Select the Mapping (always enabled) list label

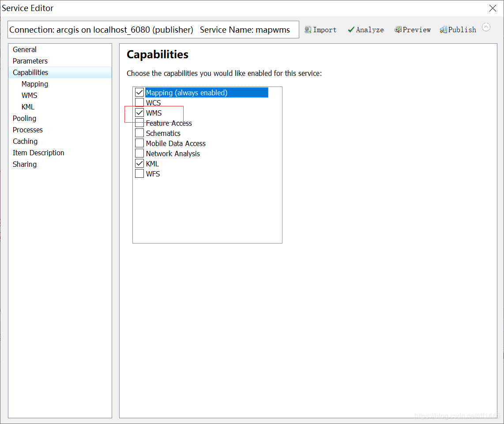point(207,93)
